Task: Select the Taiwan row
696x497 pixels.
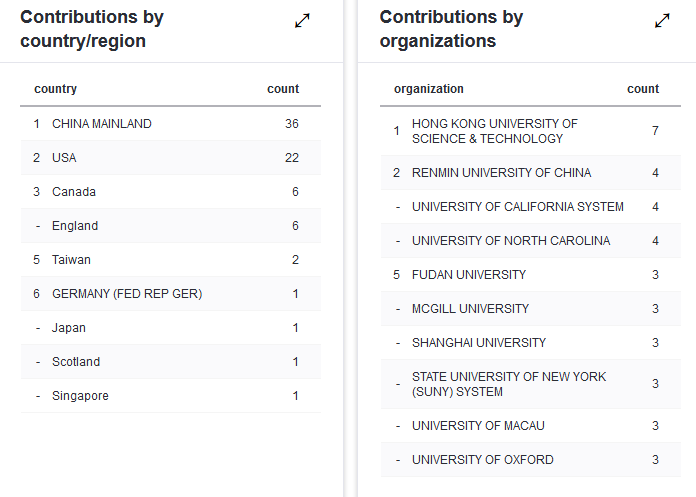Action: pos(171,260)
